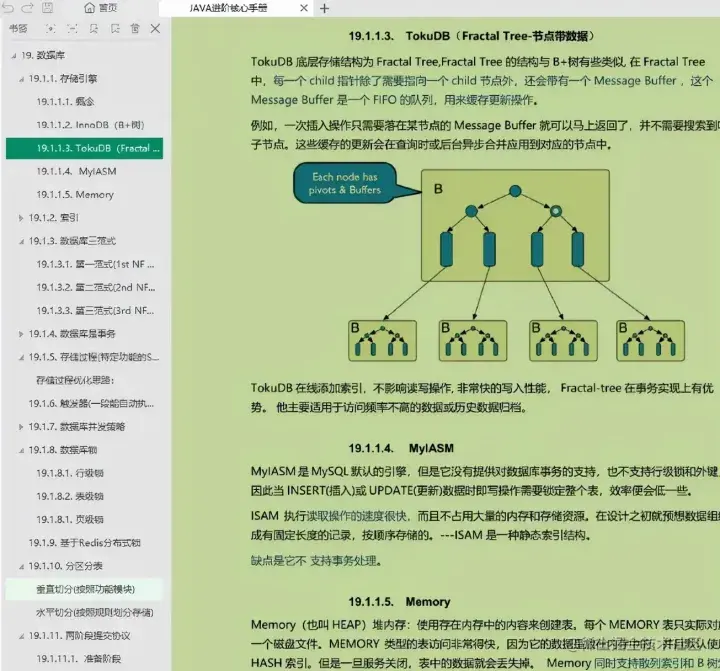Collapse the 19.1.10. 分区分表 node
This screenshot has height=671, width=720.
pyautogui.click(x=22, y=567)
